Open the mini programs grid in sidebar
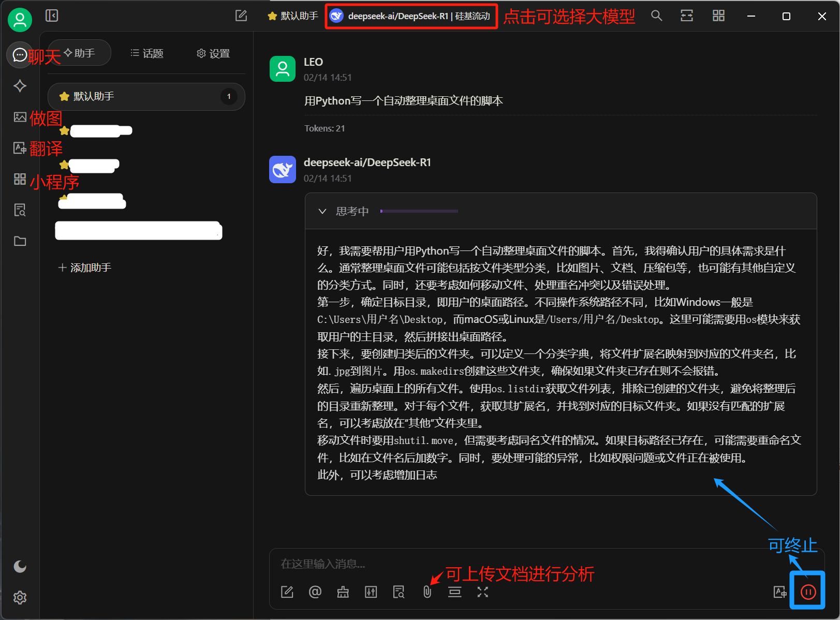 pyautogui.click(x=20, y=179)
